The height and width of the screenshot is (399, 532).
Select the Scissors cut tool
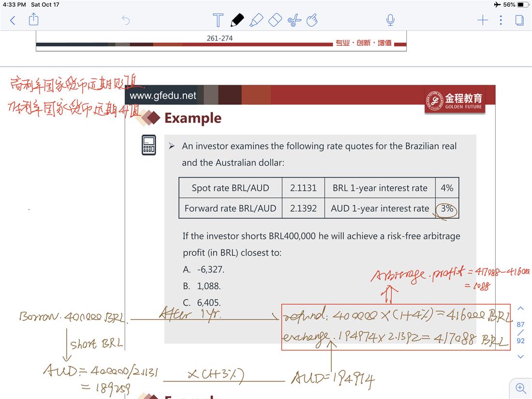(x=294, y=20)
